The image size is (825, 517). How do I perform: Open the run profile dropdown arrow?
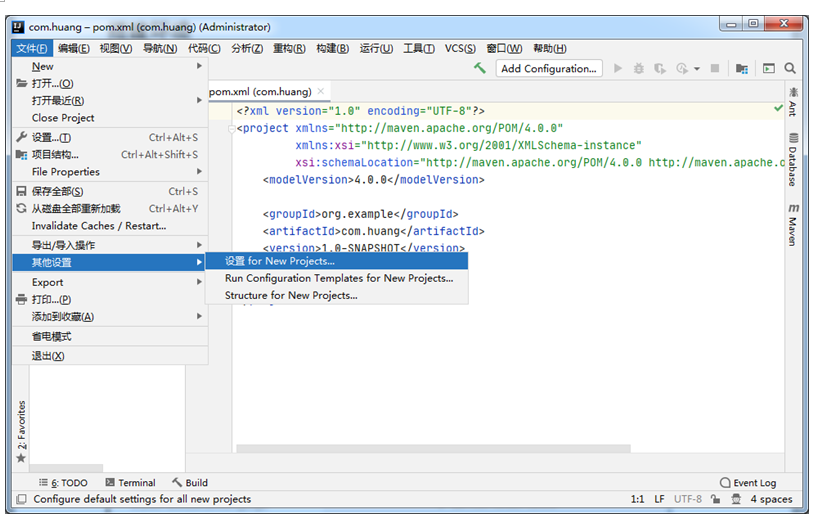point(697,69)
